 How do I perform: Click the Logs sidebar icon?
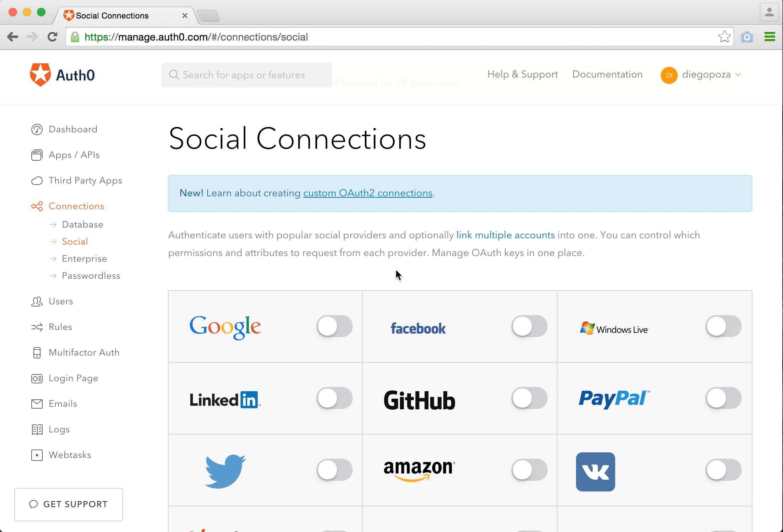37,429
